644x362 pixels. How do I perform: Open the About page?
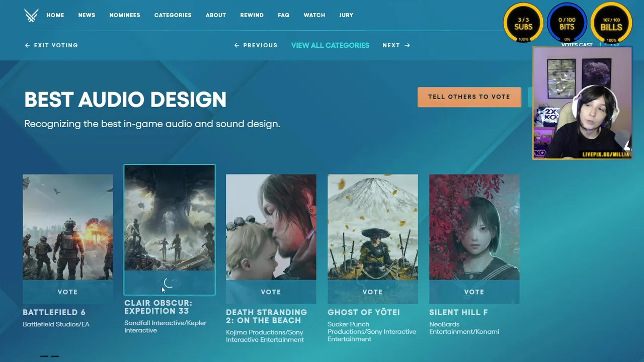point(216,15)
